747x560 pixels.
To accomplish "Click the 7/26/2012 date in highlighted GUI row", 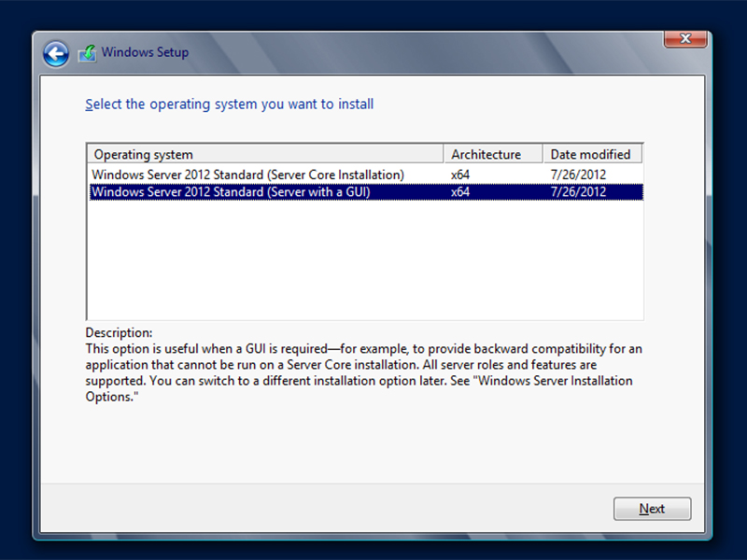I will pos(578,192).
